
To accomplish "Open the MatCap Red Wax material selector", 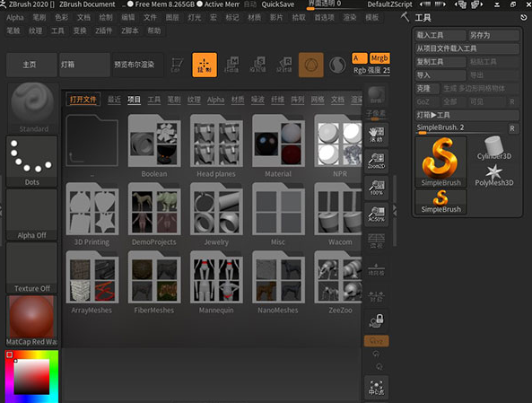I will pos(31,320).
